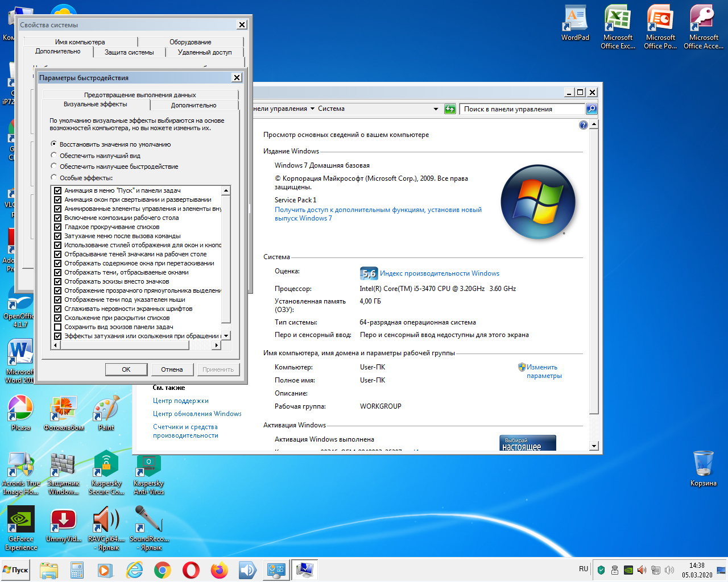Screen dimensions: 728x582
Task: Check 'Сохранить вид эскизов панели задач'
Action: 57,327
